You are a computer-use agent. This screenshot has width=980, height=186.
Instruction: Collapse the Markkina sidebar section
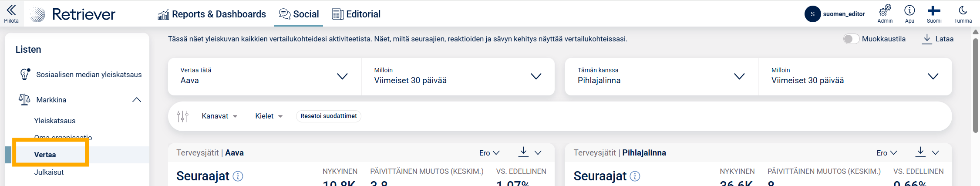pos(136,100)
